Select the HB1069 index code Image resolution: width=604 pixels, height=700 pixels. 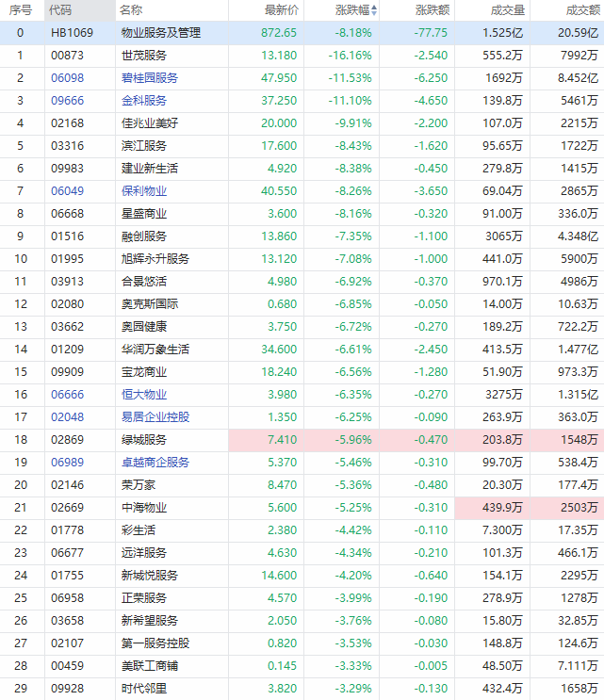(72, 33)
